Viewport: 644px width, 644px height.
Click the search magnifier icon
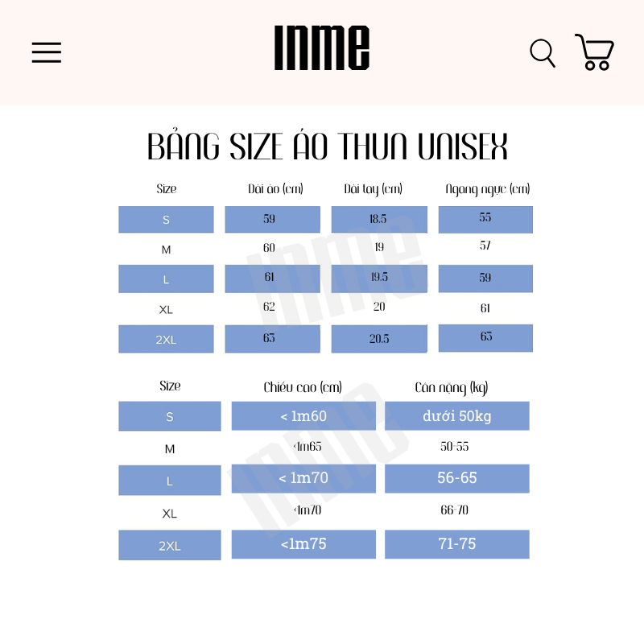pos(543,53)
